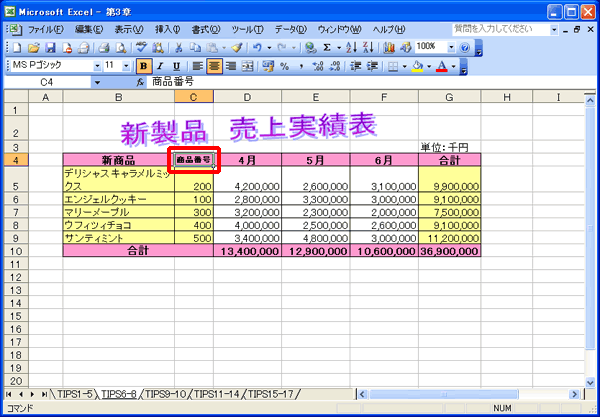Toggle Italic formatting
This screenshot has height=417, width=600.
(x=160, y=67)
